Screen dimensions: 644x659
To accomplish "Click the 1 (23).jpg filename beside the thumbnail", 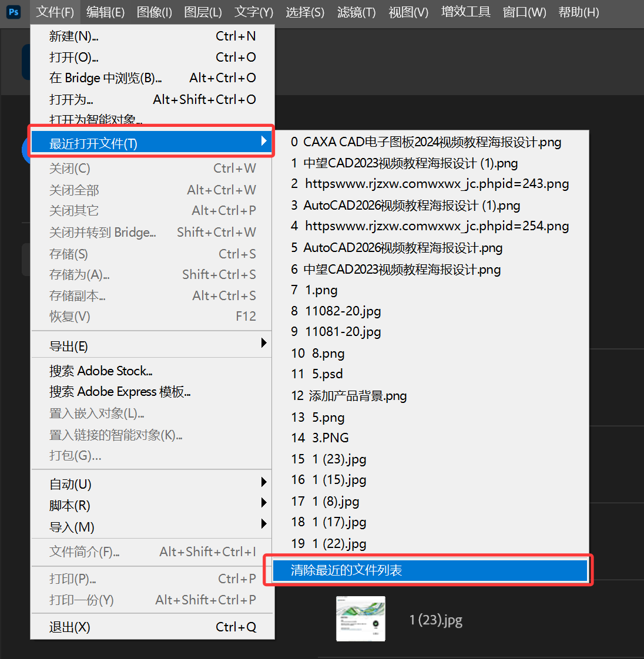I will point(436,620).
